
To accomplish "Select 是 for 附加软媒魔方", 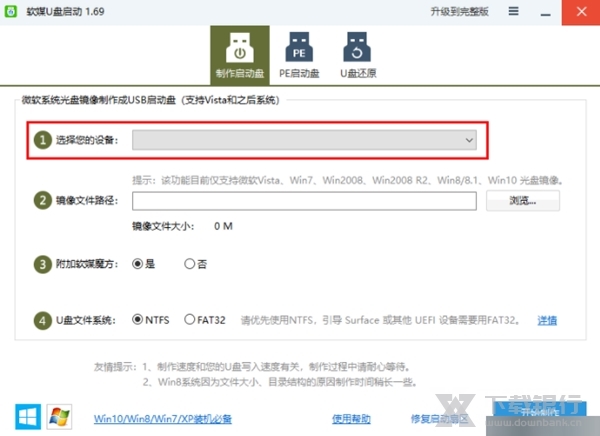I will point(143,264).
